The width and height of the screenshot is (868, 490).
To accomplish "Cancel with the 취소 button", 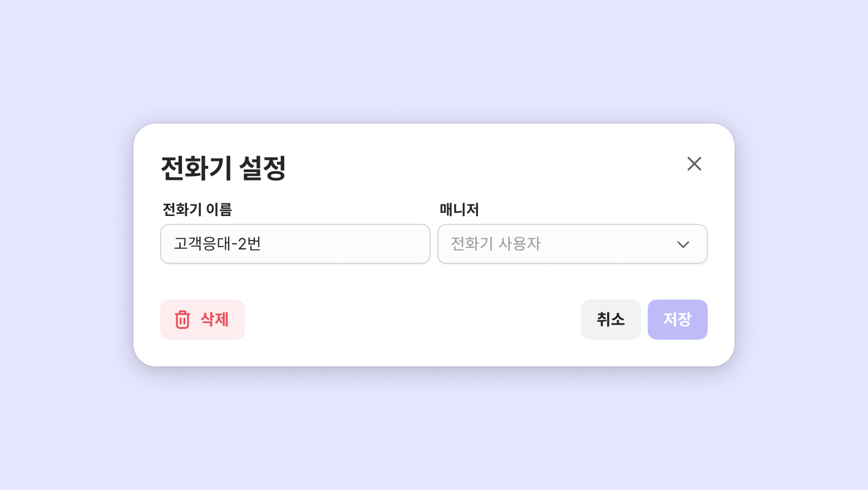I will coord(610,320).
